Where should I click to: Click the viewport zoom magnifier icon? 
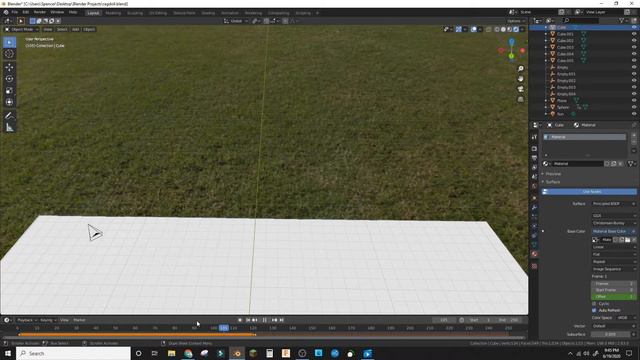tap(520, 69)
